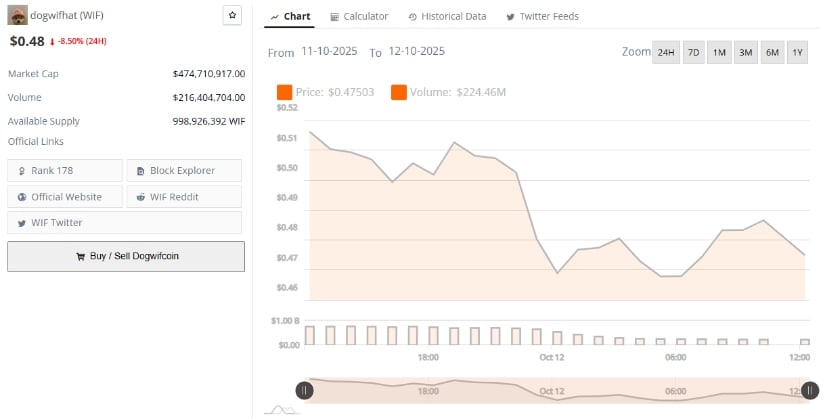The height and width of the screenshot is (419, 825).
Task: Toggle the Price series legend swatch
Action: [x=284, y=92]
